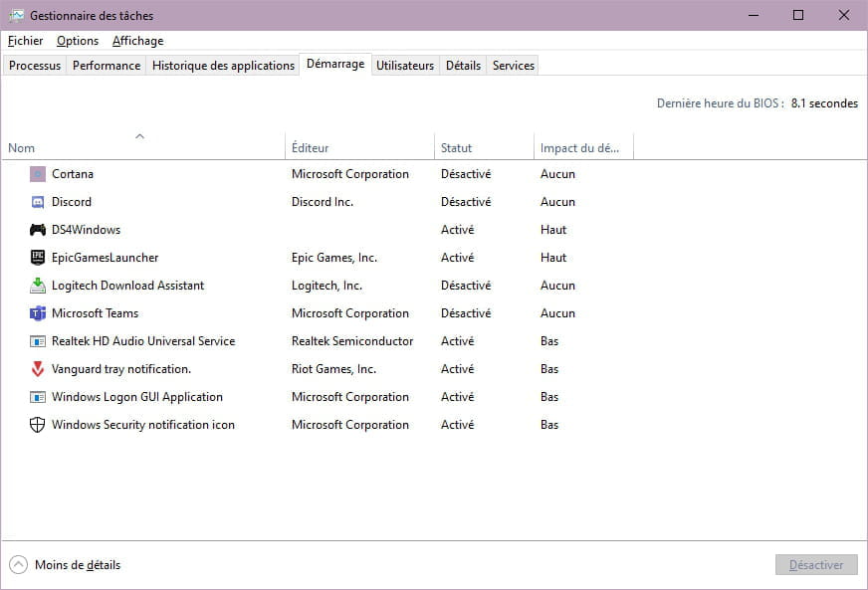Go to the Utilisateurs tab
Viewport: 868px width, 590px height.
tap(405, 66)
